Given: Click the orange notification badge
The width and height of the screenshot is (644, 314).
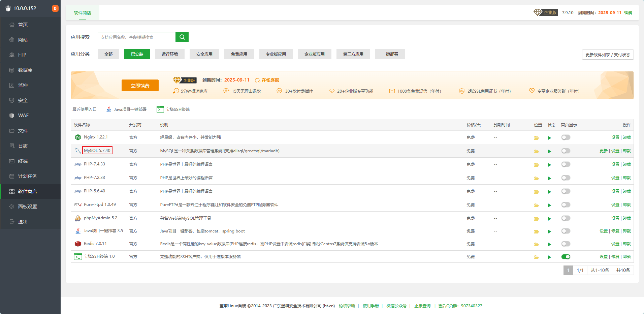Looking at the screenshot, I should 55,8.
